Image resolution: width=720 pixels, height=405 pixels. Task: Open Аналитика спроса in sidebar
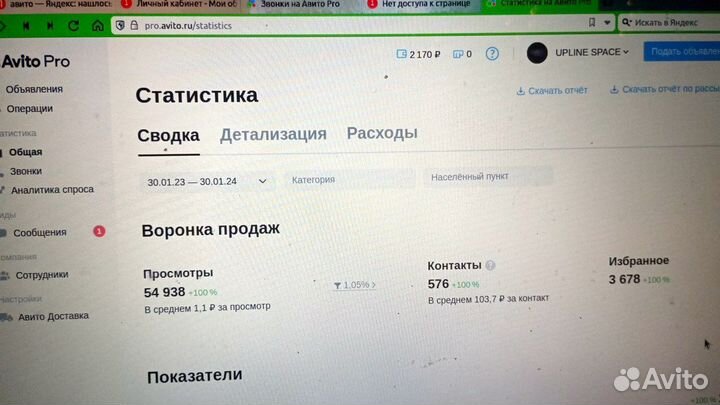click(x=52, y=190)
